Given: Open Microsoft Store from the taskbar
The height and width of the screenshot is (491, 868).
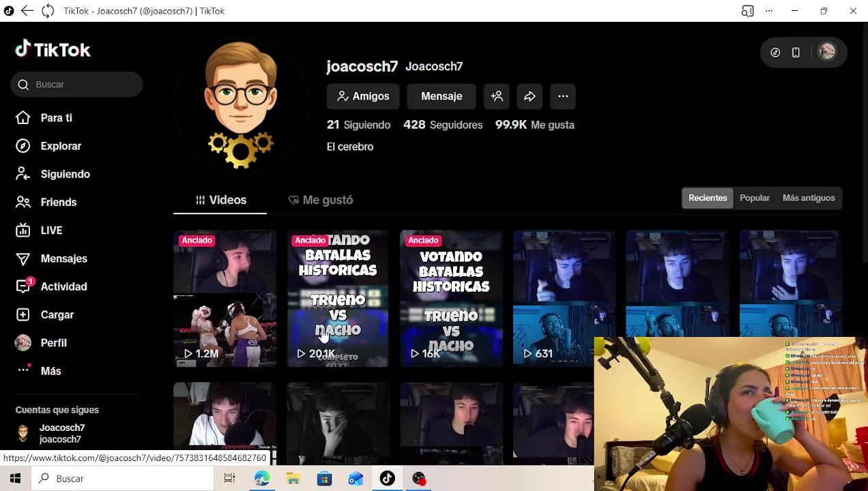Looking at the screenshot, I should [324, 479].
